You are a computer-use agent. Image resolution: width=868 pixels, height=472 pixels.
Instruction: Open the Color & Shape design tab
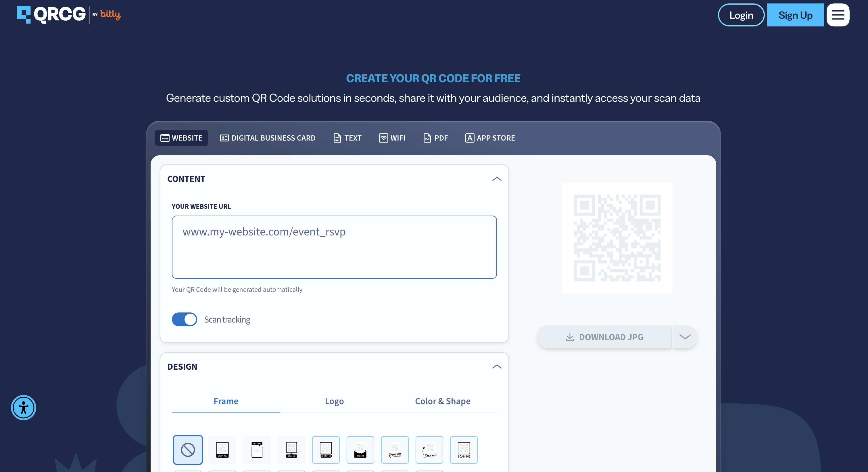442,401
